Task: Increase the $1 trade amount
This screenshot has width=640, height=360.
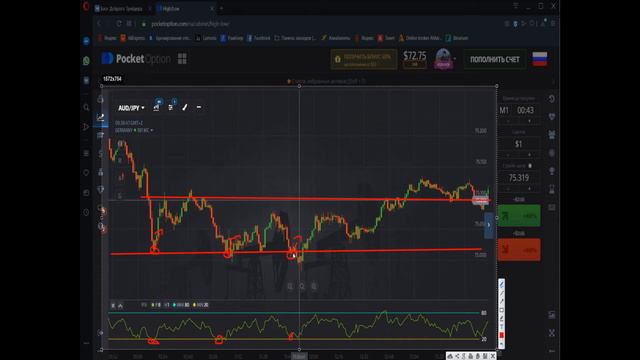Action: (x=529, y=155)
